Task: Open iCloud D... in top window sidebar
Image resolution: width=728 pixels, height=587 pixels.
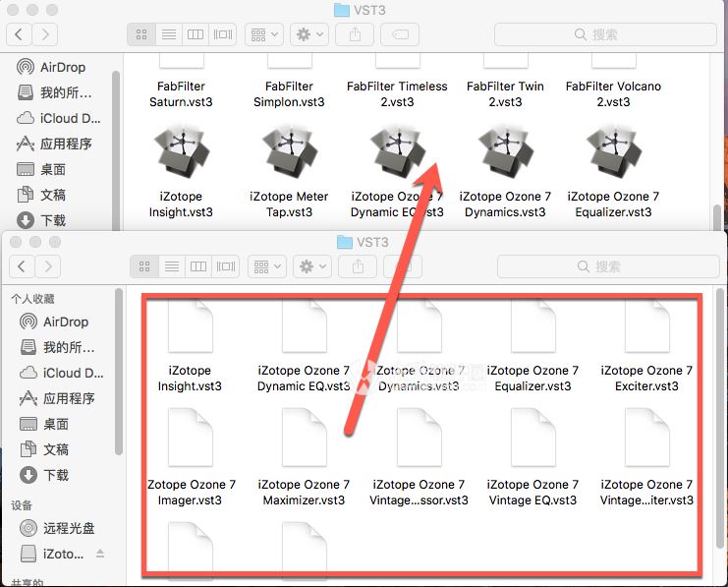Action: click(58, 118)
